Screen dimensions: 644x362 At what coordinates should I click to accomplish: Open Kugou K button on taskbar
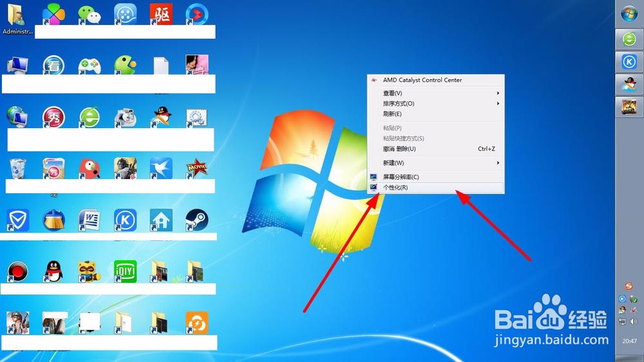[629, 62]
